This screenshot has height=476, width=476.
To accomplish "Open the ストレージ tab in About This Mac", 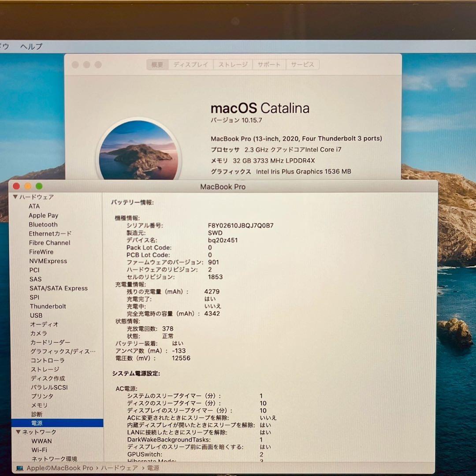I will tap(232, 64).
